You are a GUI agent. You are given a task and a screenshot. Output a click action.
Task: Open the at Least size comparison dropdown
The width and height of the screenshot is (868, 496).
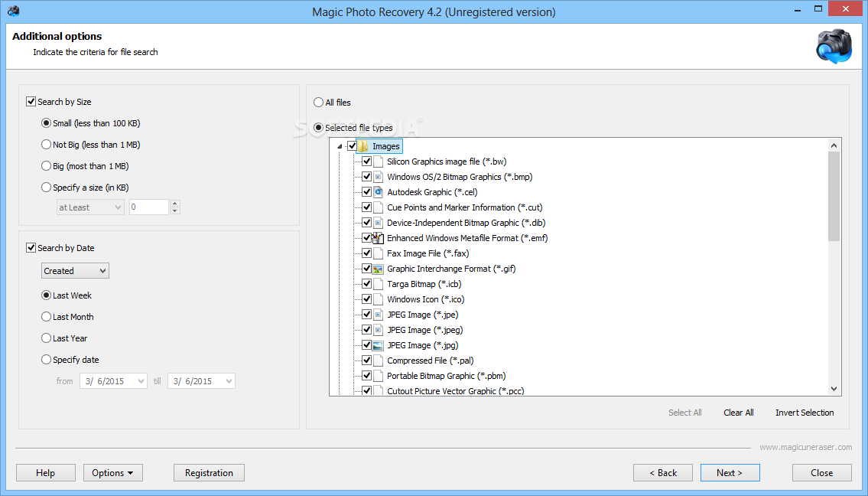pos(90,207)
